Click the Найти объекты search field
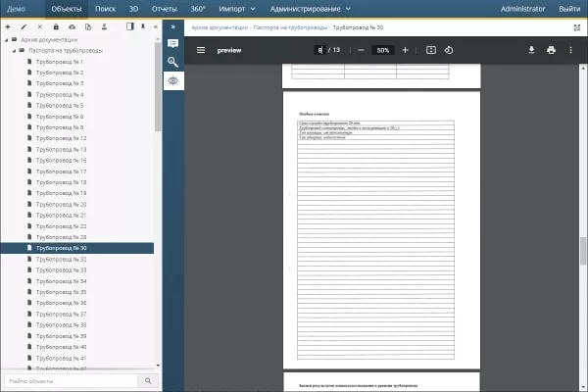This screenshot has width=588, height=392. point(69,380)
